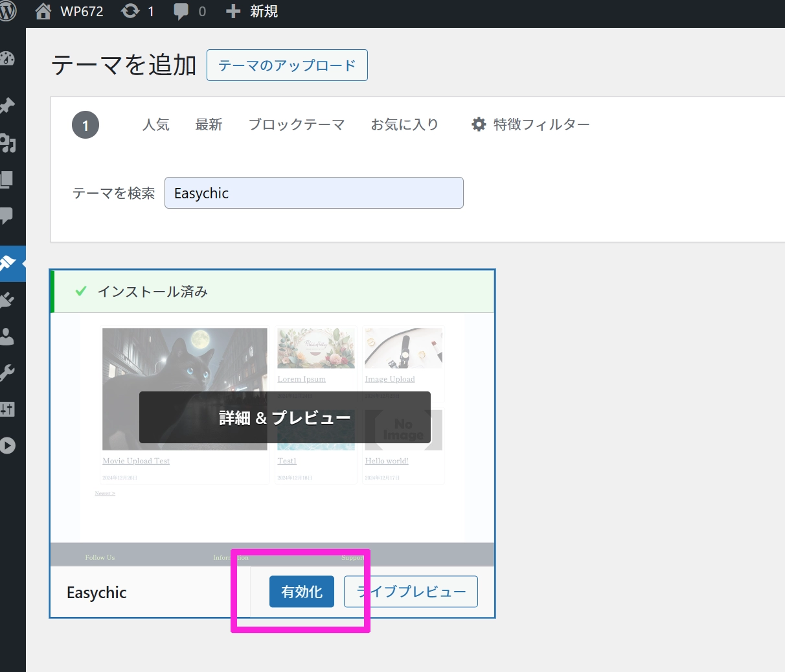Switch to the ブロックテーマ tab

tap(297, 124)
